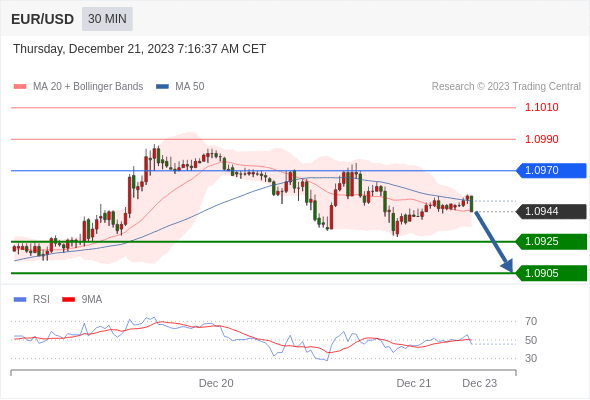Open the Research © 2023 Trading Central credit
The image size is (590, 400).
pyautogui.click(x=506, y=87)
